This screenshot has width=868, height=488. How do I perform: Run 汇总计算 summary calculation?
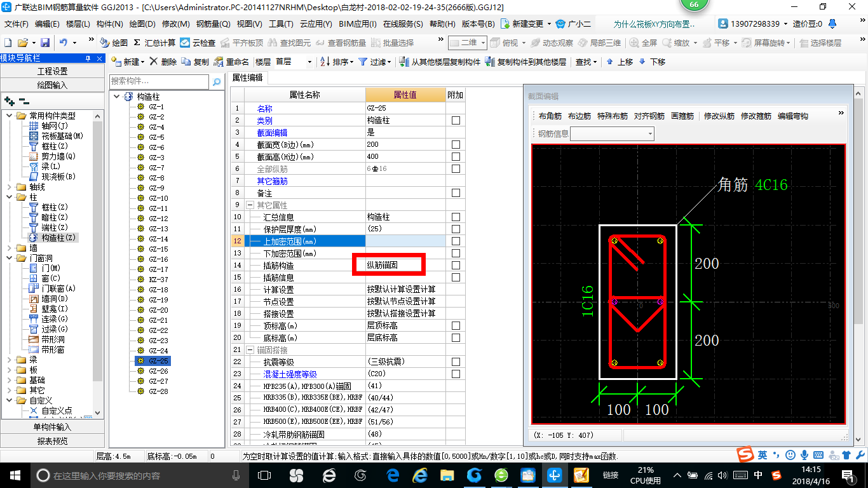tap(154, 43)
